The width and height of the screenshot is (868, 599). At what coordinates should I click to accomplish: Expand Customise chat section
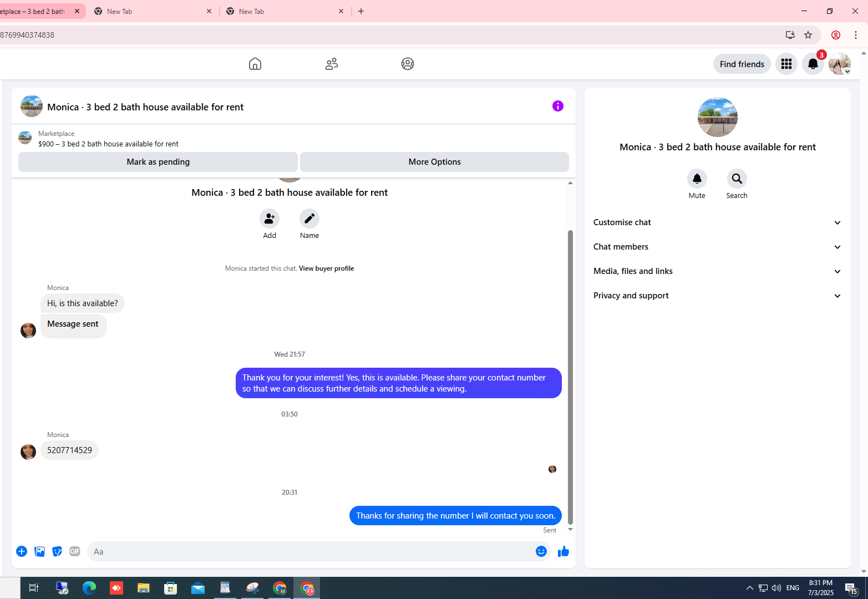coord(718,222)
